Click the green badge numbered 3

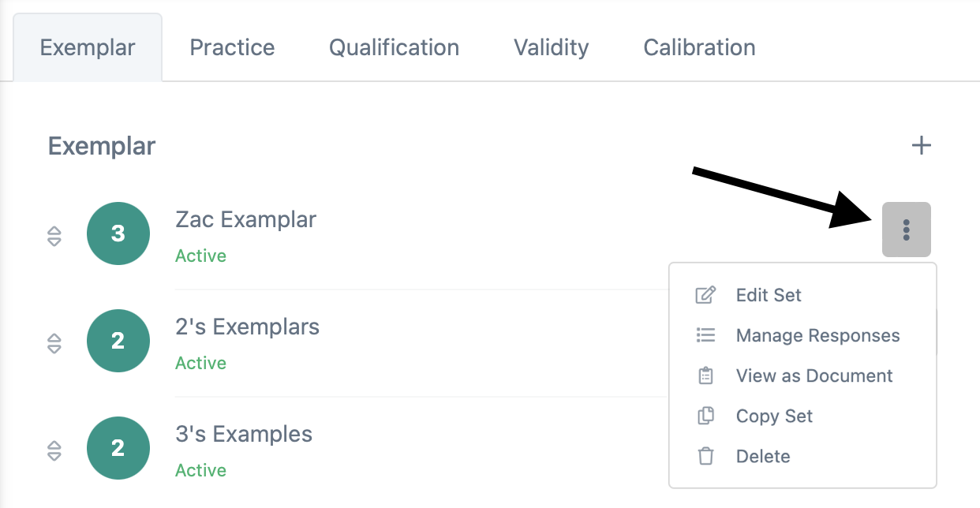point(118,233)
